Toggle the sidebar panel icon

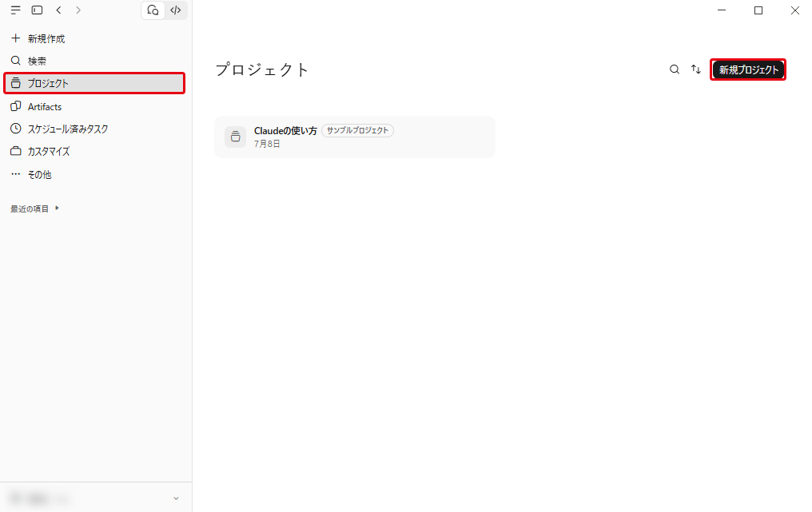37,10
